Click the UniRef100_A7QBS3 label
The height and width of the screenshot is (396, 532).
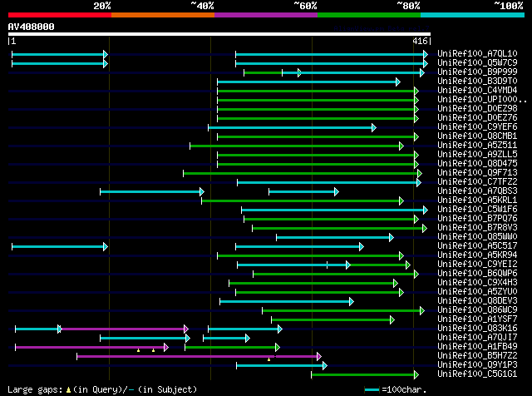477,191
